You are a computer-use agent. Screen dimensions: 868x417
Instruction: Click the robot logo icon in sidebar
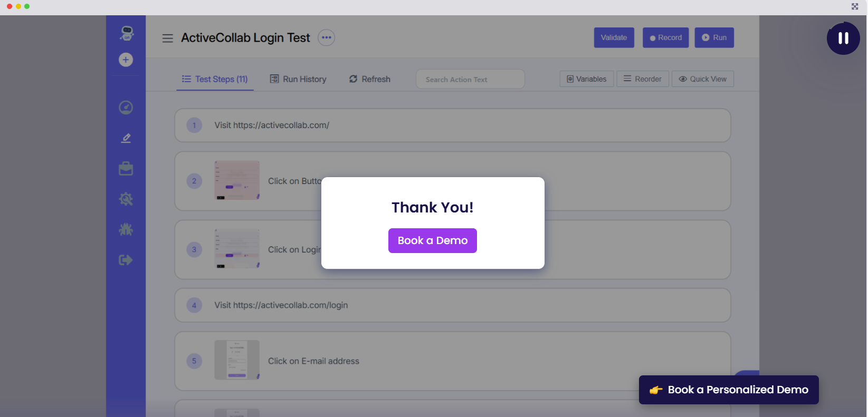[x=126, y=33]
